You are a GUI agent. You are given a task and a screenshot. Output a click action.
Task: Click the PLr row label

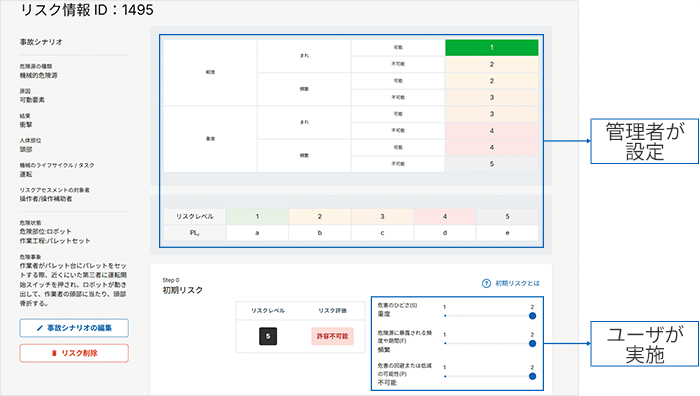[195, 233]
